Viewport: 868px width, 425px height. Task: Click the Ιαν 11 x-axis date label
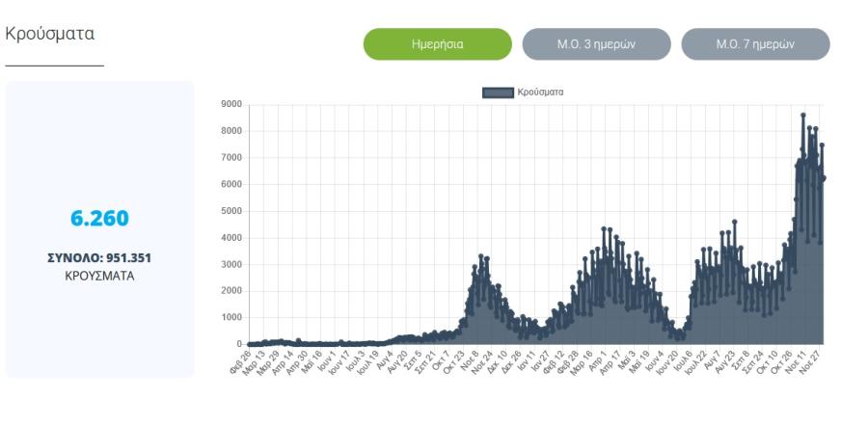(x=527, y=360)
